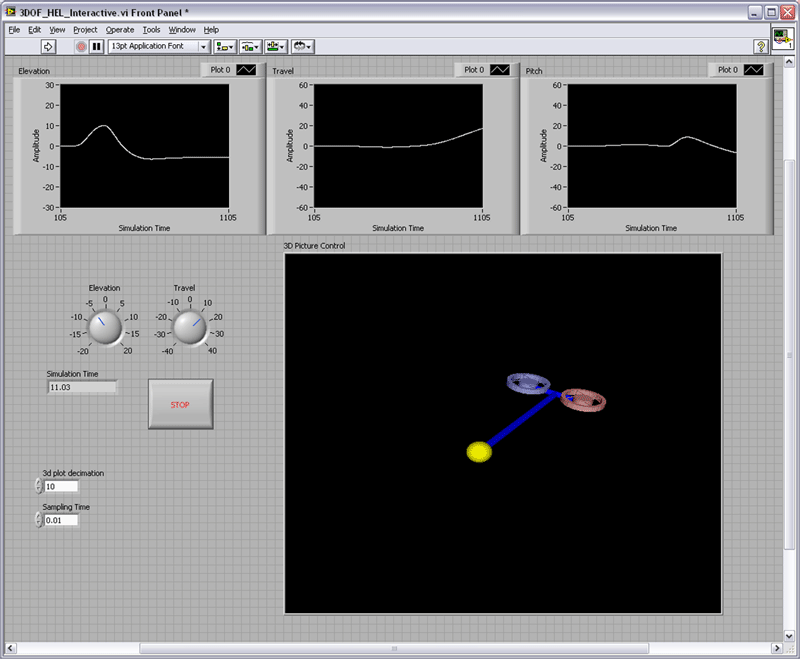Screen dimensions: 800x659
Task: Click the 3d plot decimation stepper arrows
Action: pos(39,486)
